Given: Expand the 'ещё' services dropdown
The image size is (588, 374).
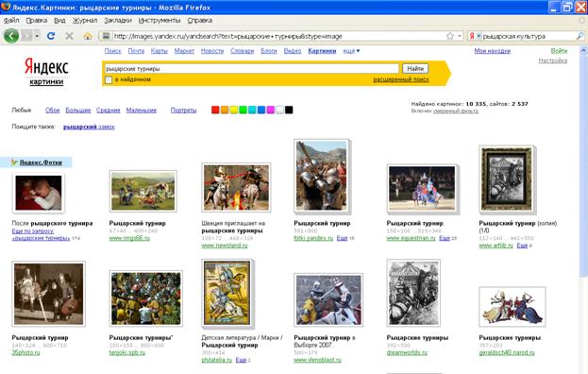Looking at the screenshot, I should click(351, 51).
